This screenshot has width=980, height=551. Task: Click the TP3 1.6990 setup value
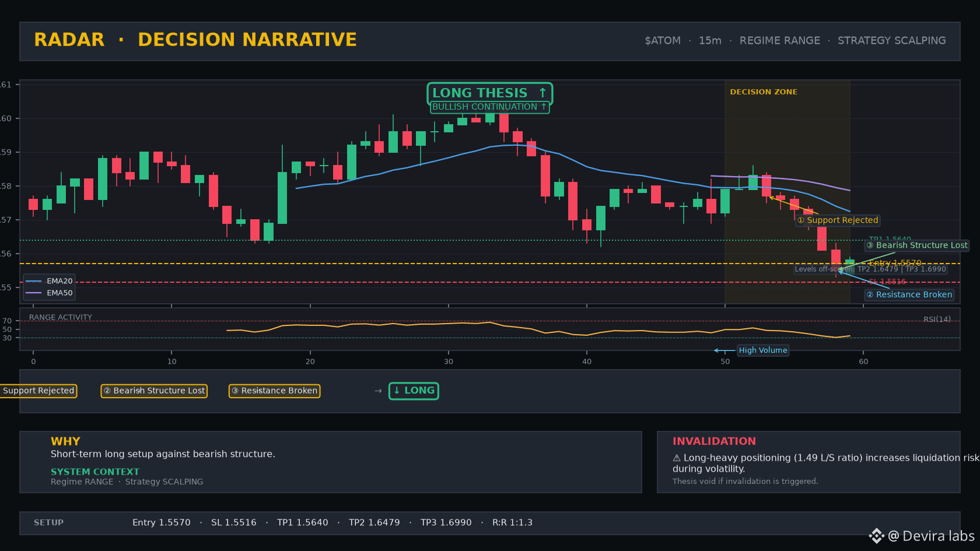pyautogui.click(x=446, y=523)
